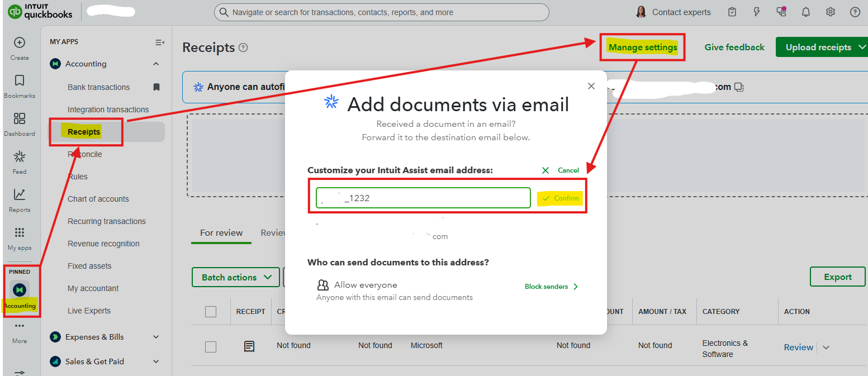Open My accountant menu item
The width and height of the screenshot is (868, 376).
(x=93, y=288)
